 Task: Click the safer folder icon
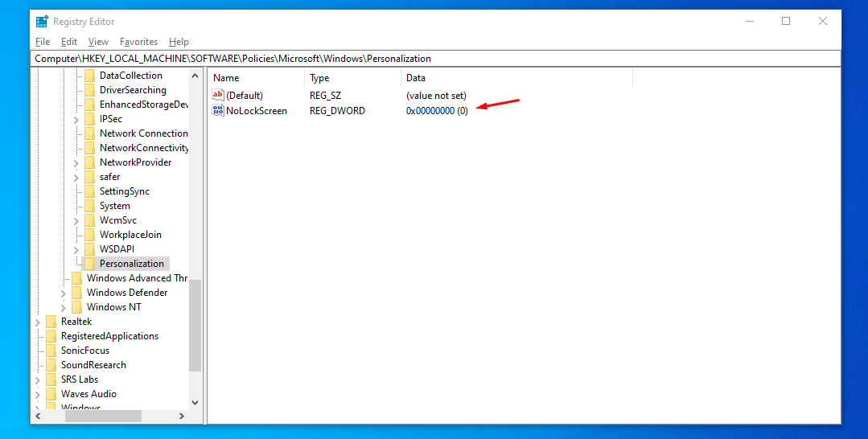pos(89,177)
